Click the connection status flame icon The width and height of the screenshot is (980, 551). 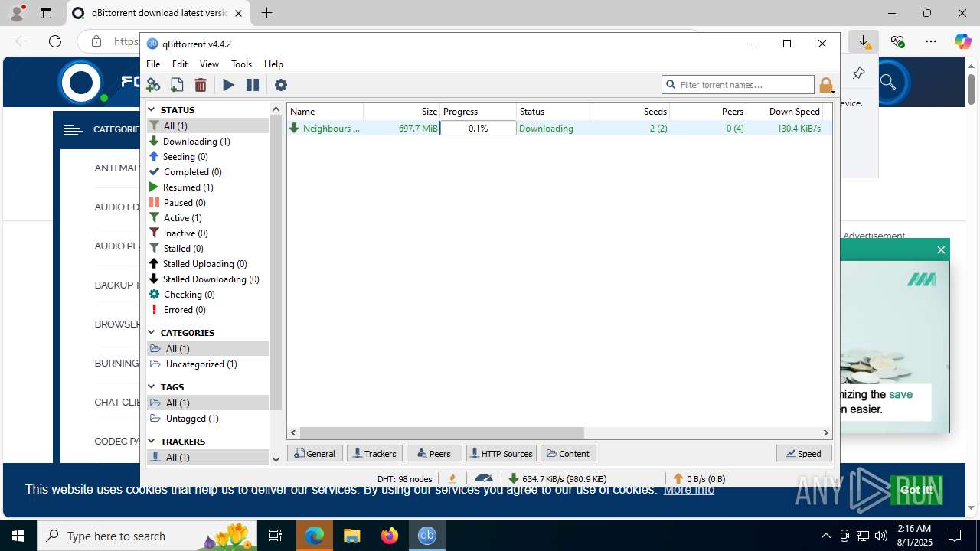pyautogui.click(x=452, y=478)
